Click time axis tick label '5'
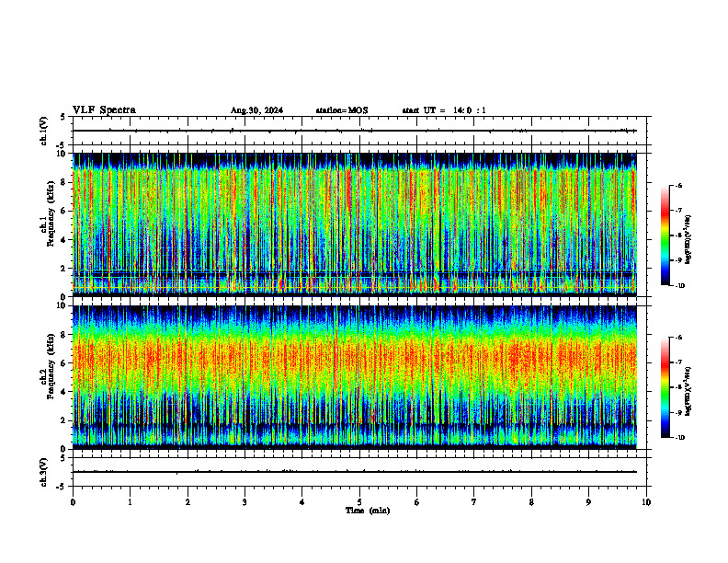 pyautogui.click(x=359, y=502)
